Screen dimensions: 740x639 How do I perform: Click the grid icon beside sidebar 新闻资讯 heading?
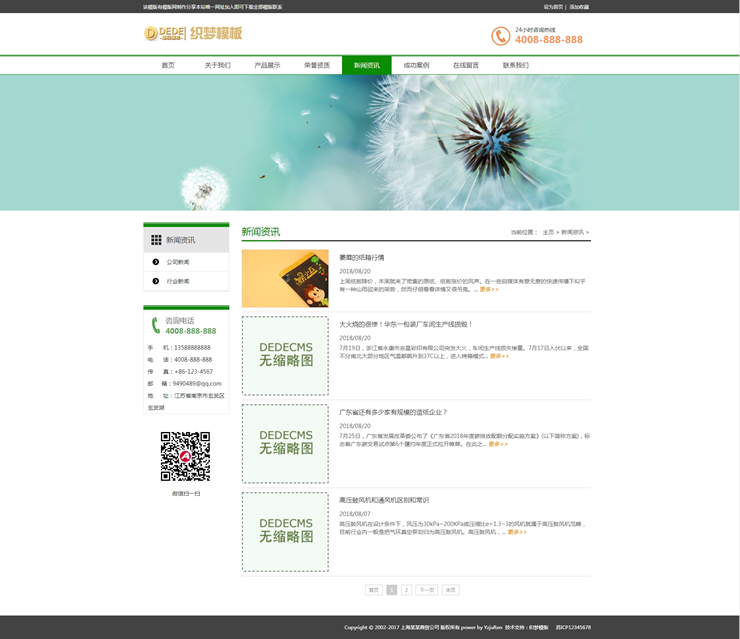pos(156,240)
